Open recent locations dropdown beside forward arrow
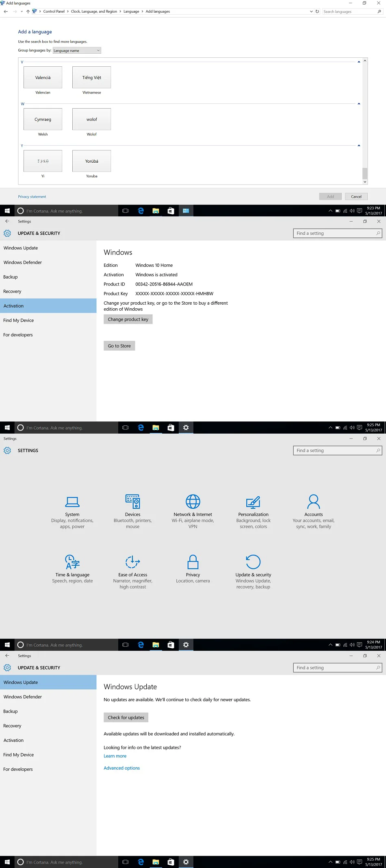This screenshot has width=386, height=868. pyautogui.click(x=22, y=11)
